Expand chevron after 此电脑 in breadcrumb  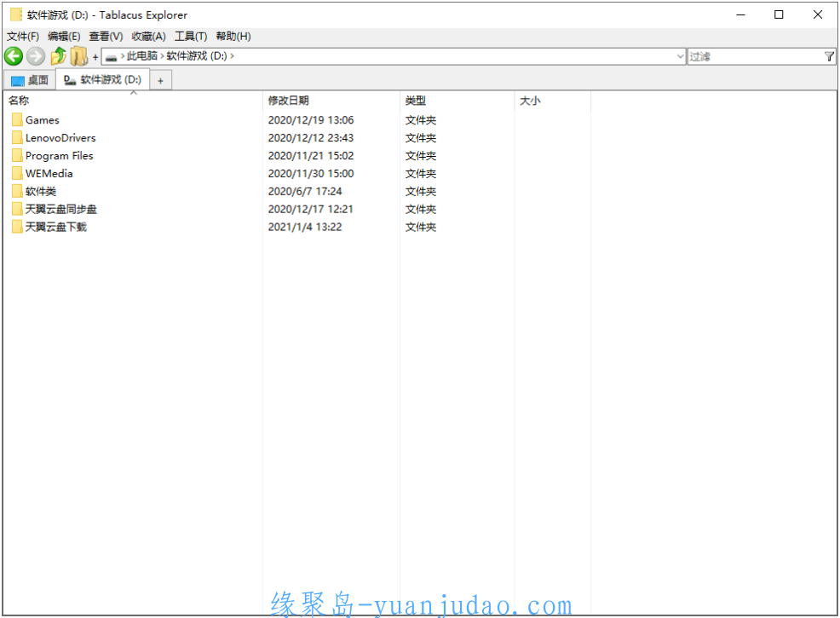162,56
